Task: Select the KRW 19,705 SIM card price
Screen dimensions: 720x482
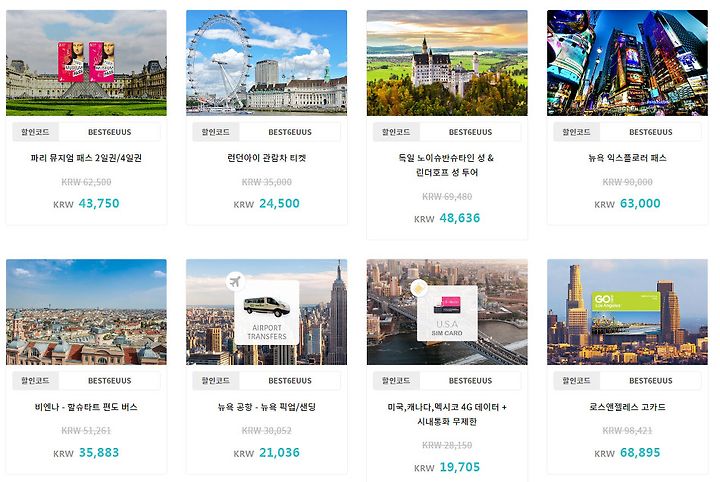Action: click(x=447, y=467)
